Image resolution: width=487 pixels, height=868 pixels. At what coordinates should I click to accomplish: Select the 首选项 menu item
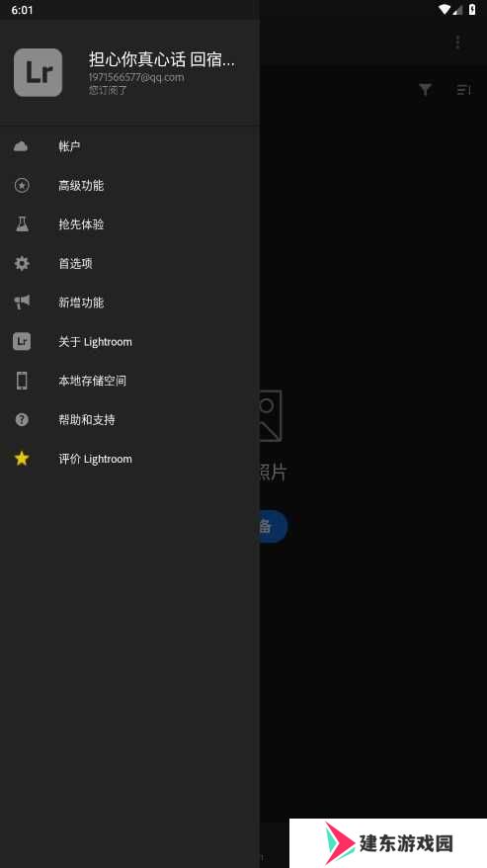point(129,263)
